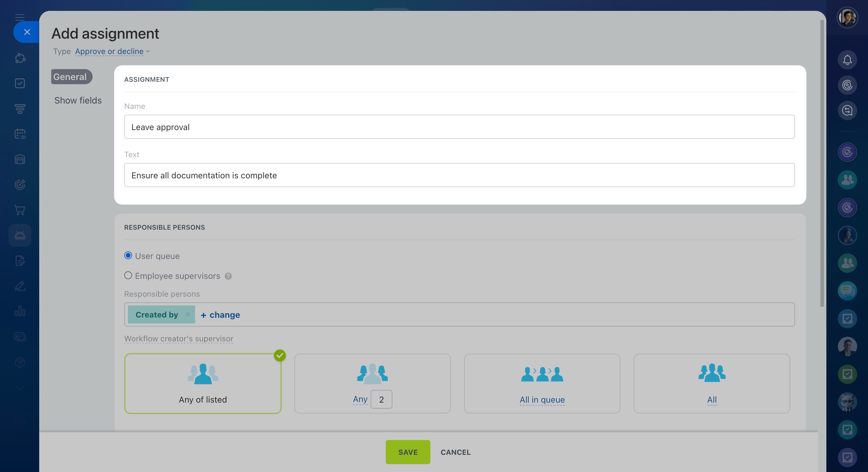868x472 pixels.
Task: Click the RESPONSIBLE PERSONS section heading
Action: point(164,227)
